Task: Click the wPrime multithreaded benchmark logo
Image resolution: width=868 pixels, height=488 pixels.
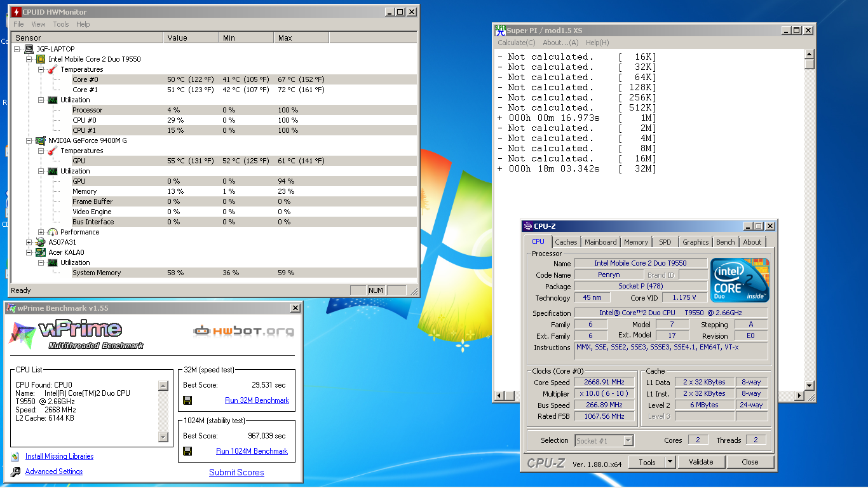Action: tap(76, 334)
